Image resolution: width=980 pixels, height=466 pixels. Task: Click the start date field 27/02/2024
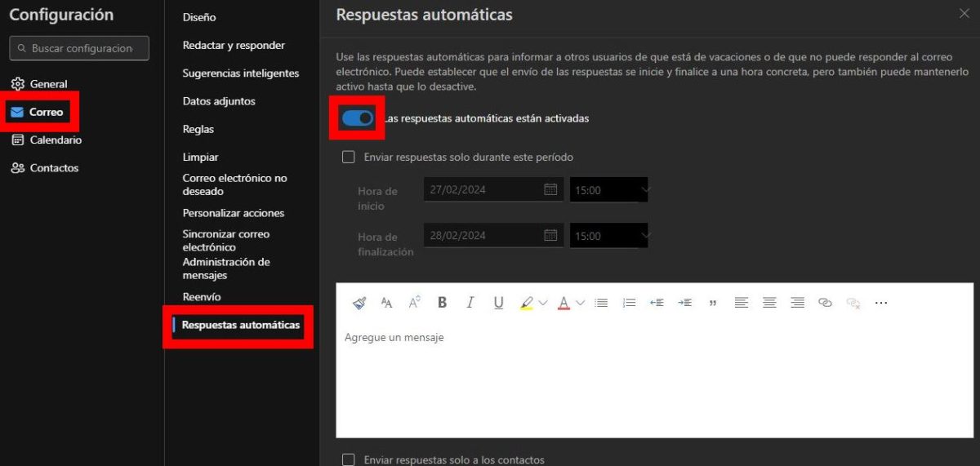493,189
